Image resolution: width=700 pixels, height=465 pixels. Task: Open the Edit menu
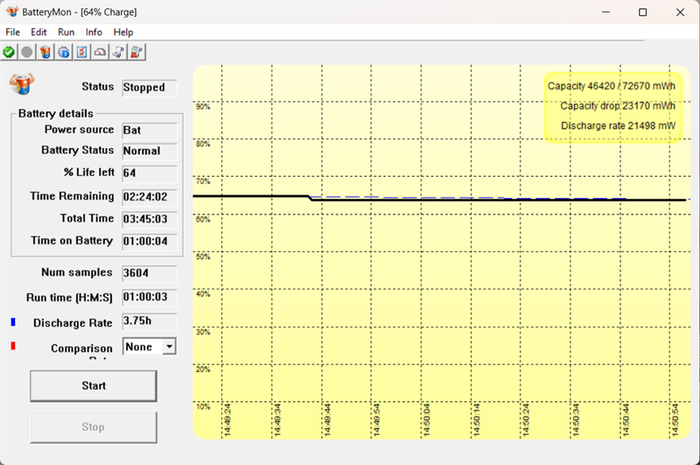pos(38,32)
